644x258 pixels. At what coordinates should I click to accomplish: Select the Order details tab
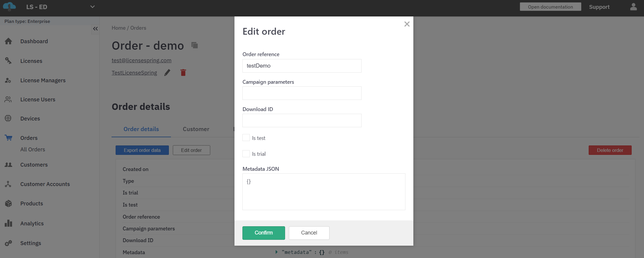141,129
